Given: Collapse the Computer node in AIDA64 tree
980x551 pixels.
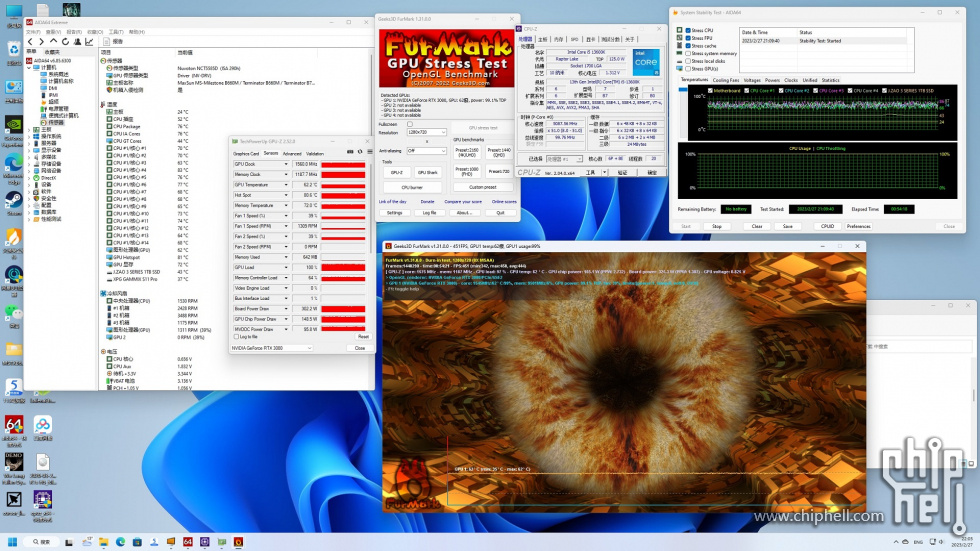Looking at the screenshot, I should pos(29,67).
